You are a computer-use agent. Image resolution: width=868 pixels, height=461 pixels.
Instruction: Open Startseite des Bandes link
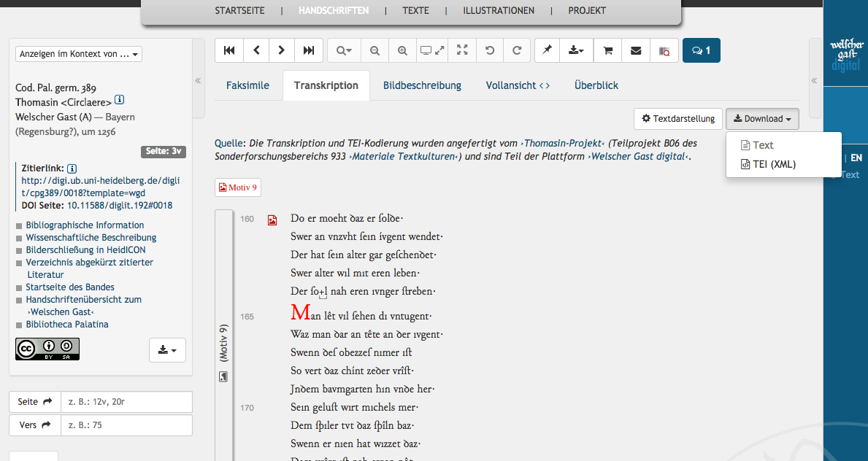click(x=70, y=287)
